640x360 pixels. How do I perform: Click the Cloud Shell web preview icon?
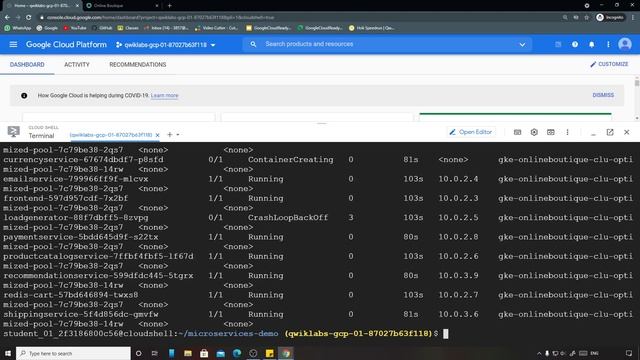551,132
